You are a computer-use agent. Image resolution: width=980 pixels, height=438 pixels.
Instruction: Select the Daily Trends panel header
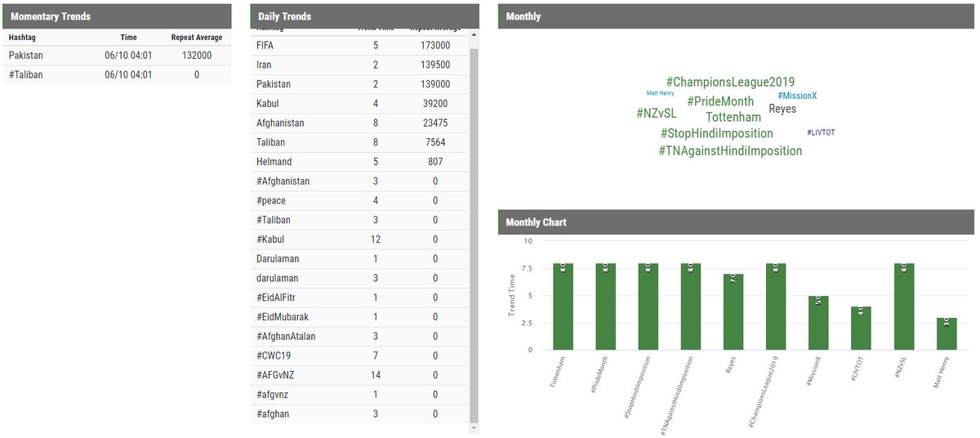coord(364,16)
